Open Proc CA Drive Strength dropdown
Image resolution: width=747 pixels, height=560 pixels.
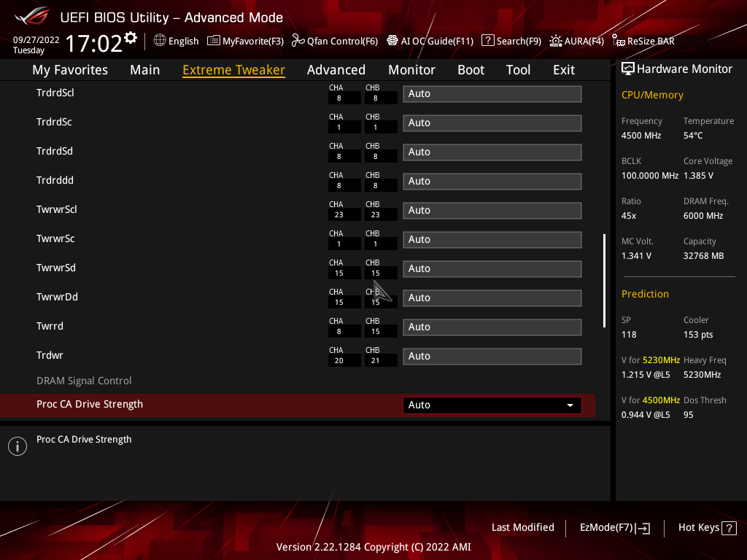pyautogui.click(x=492, y=405)
